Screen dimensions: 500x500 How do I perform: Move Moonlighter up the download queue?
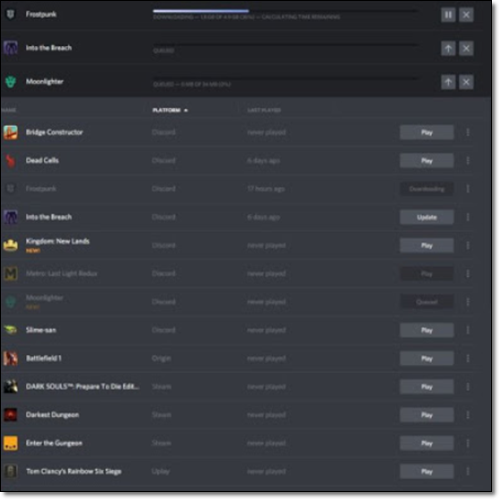tap(448, 82)
